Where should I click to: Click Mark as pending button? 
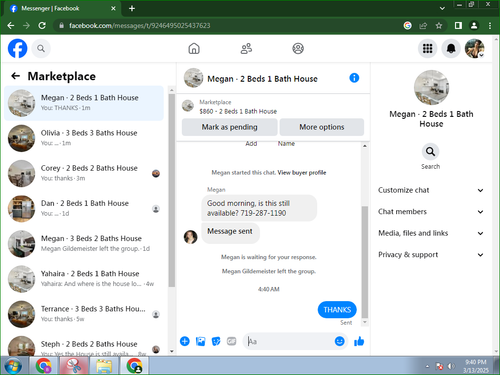(229, 127)
